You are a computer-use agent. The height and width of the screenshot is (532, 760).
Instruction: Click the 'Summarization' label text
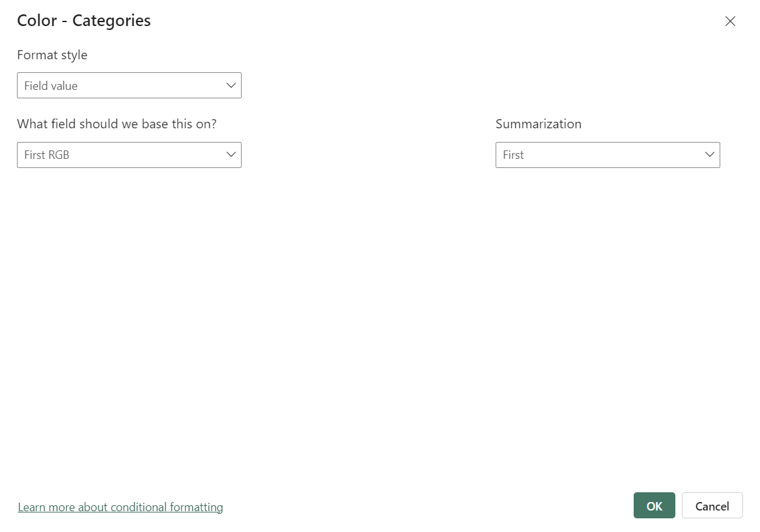(x=538, y=124)
